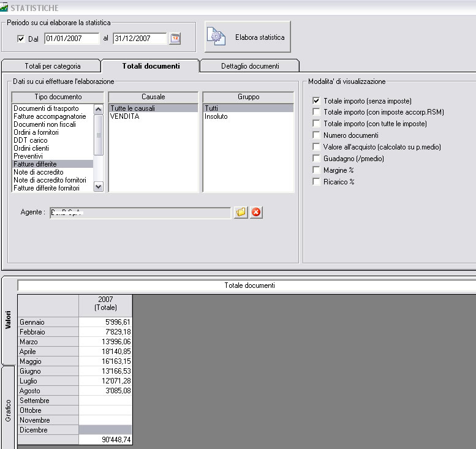Screen dimensions: 476x449
Task: Click the Maggio value 16'163,15
Action: [105, 361]
